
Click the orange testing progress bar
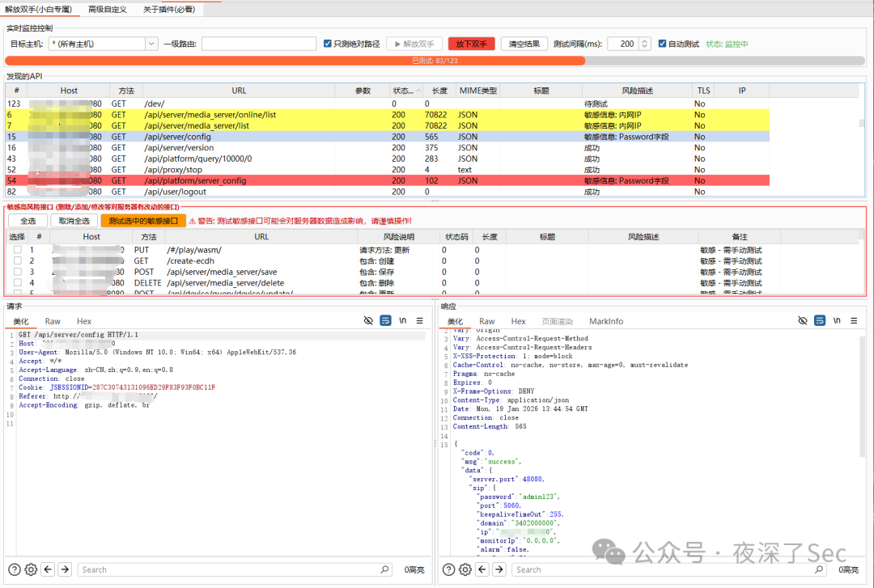(295, 61)
